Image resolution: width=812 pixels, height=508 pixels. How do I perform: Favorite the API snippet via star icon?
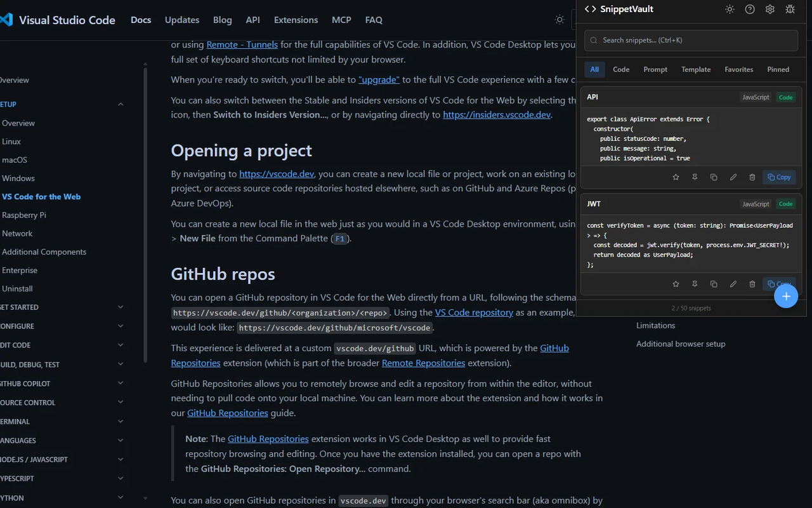(676, 177)
